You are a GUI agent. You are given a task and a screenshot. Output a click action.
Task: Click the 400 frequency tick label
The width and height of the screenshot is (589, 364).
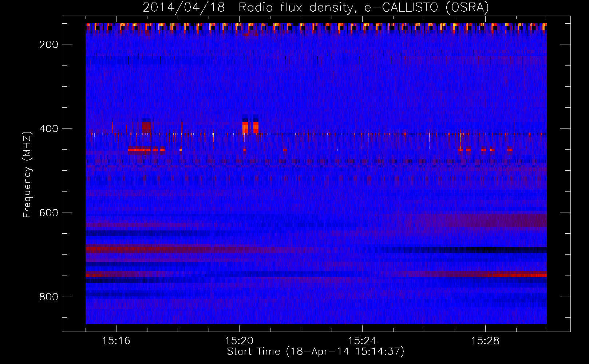point(49,129)
